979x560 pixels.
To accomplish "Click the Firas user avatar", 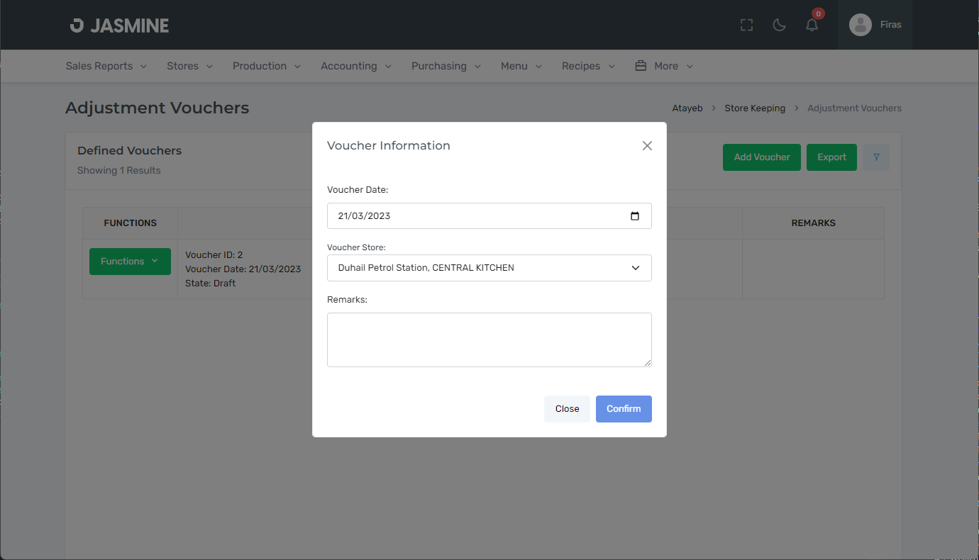I will 861,25.
